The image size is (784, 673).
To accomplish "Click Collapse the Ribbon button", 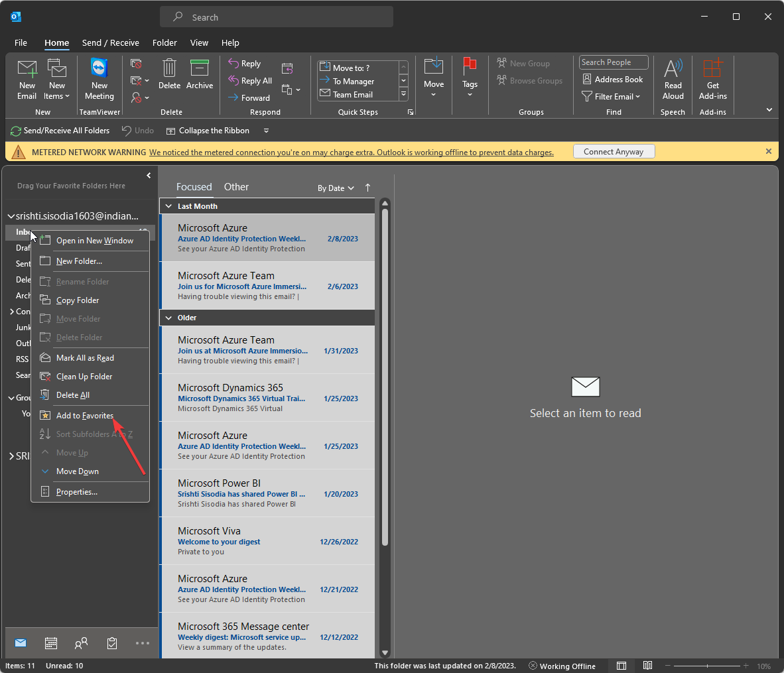I will pos(208,131).
